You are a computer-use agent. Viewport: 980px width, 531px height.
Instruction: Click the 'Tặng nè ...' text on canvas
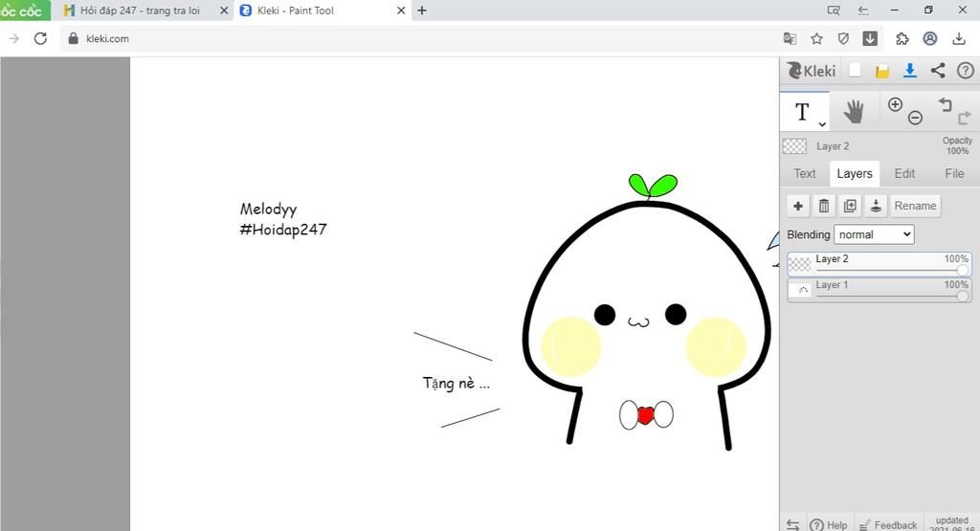pos(457,383)
